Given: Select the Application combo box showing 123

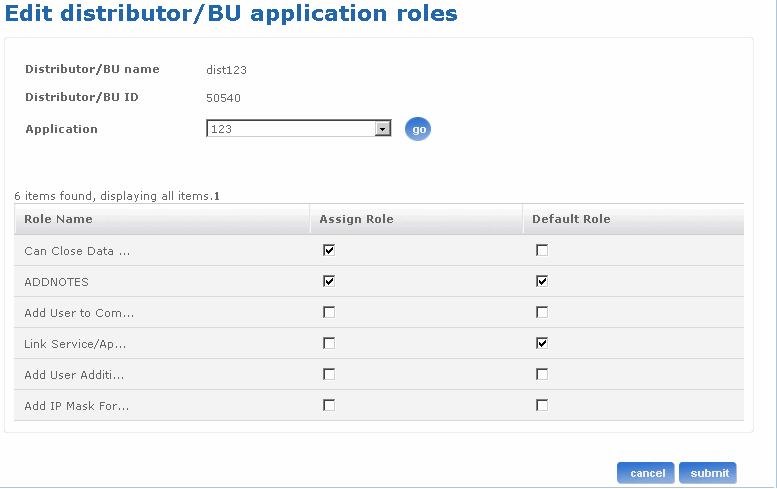Looking at the screenshot, I should click(299, 129).
